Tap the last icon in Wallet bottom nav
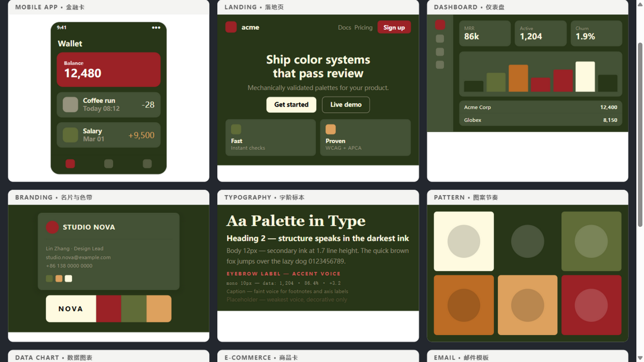644x362 pixels. point(147,163)
